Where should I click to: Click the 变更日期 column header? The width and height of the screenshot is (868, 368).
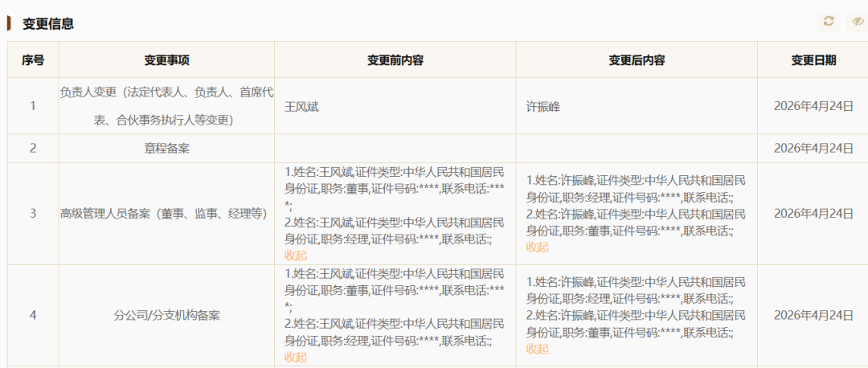point(813,60)
